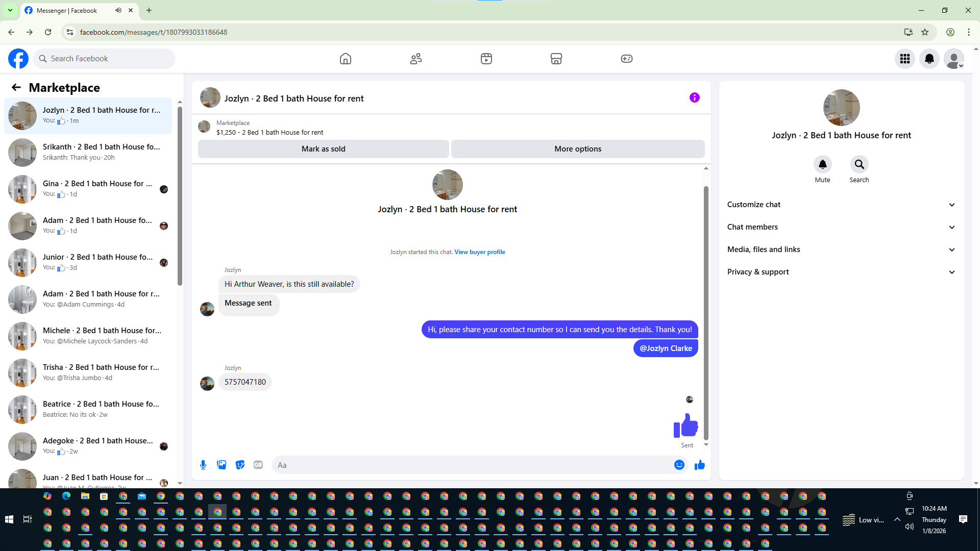Open conversation information purple icon
This screenshot has height=551, width=980.
tap(695, 97)
